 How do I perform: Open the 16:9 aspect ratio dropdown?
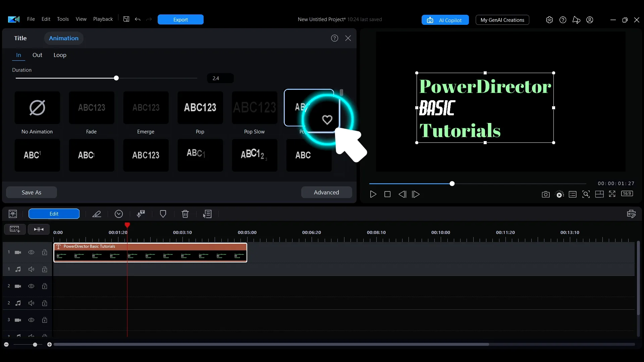(627, 193)
